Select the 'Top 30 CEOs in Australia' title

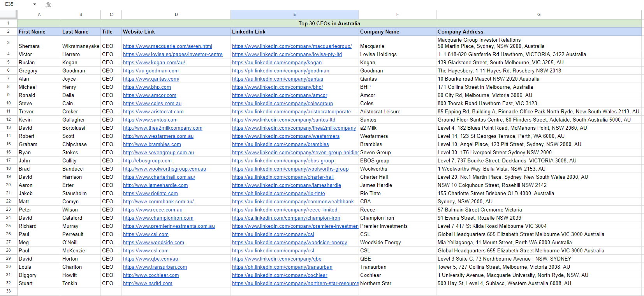coord(329,23)
